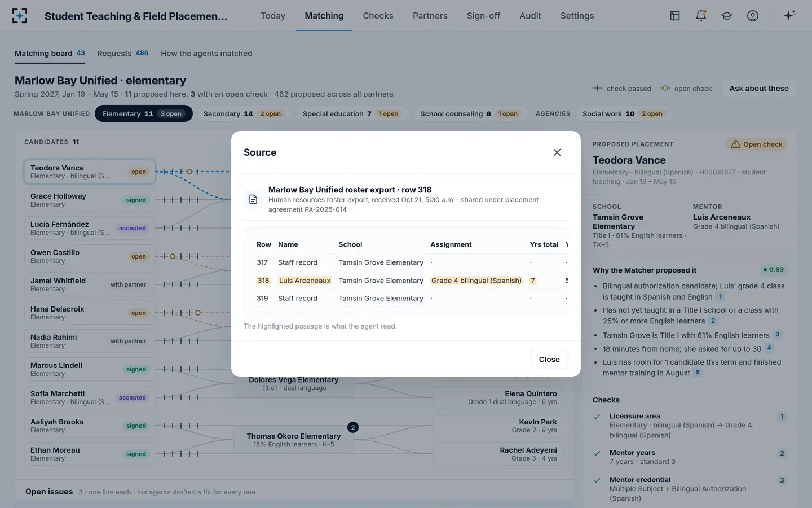Click the badge 2 on Thomas Okoro Elementary
The image size is (812, 508).
point(353,427)
